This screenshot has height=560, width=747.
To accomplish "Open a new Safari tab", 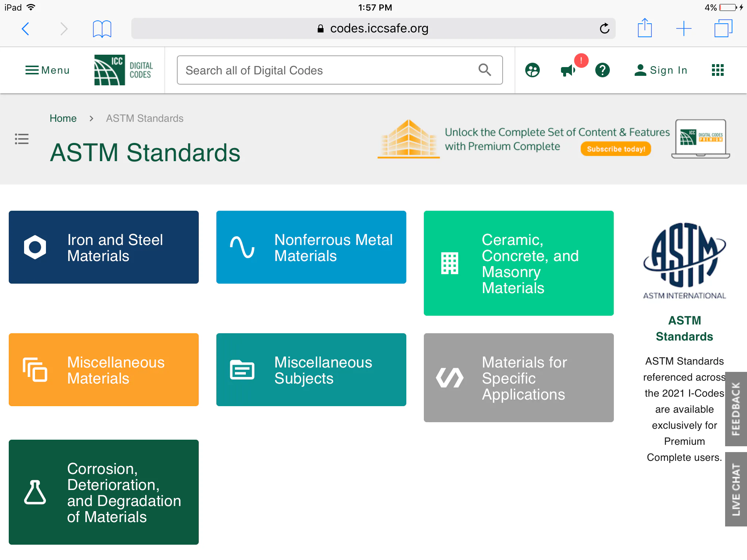I will pos(684,28).
